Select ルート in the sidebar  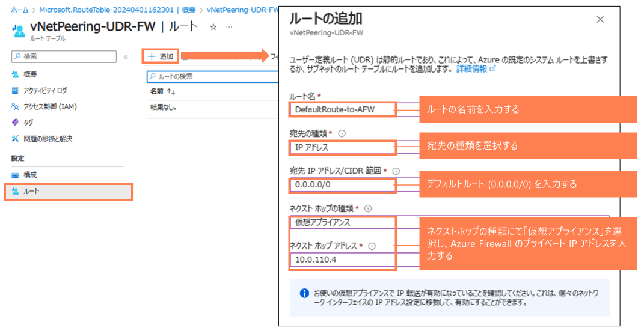pyautogui.click(x=69, y=192)
